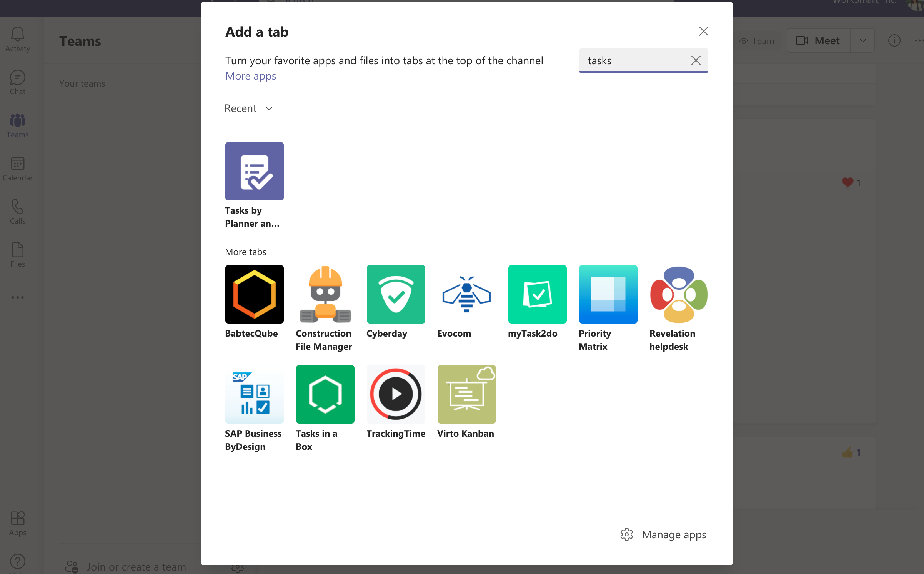This screenshot has height=574, width=924.
Task: Click Manage apps text link
Action: [674, 534]
